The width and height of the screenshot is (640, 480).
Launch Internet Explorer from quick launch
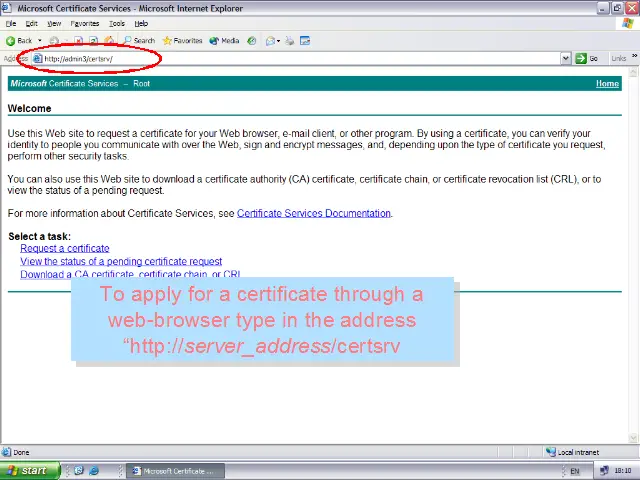(x=94, y=471)
